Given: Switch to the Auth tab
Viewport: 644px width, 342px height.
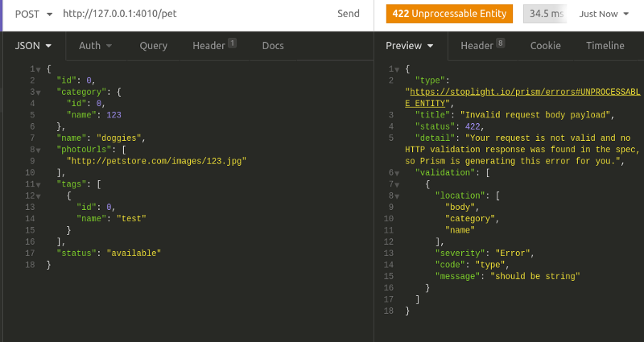Looking at the screenshot, I should 95,46.
